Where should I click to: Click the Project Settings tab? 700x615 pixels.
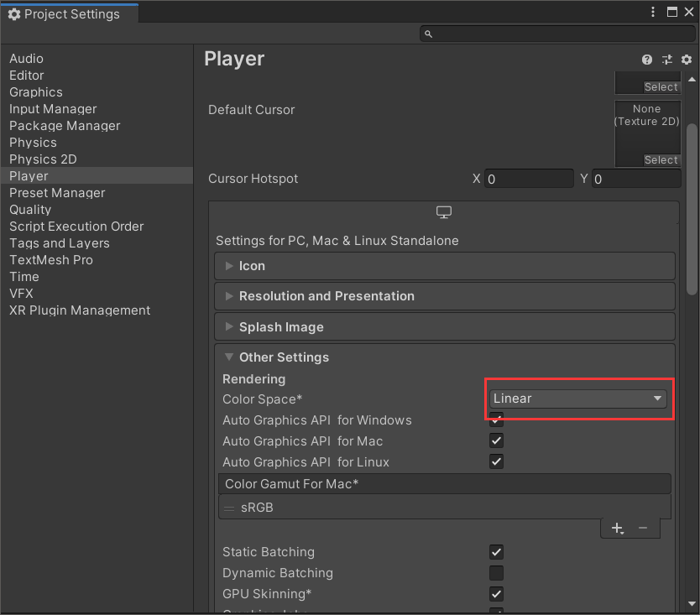click(70, 13)
